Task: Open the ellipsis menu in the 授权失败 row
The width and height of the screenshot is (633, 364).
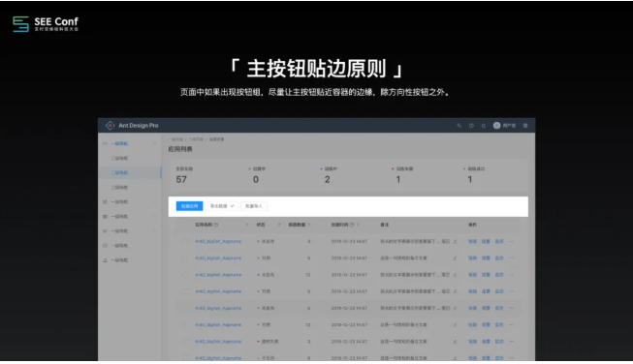Action: tap(511, 342)
